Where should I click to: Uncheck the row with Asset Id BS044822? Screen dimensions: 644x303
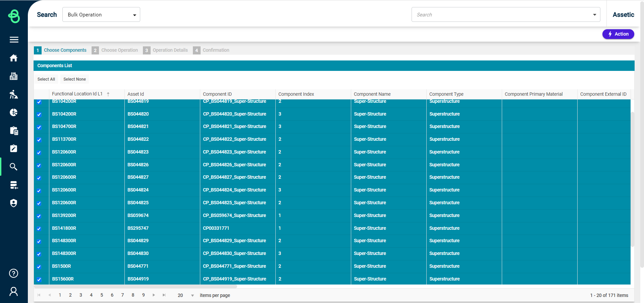tap(39, 140)
